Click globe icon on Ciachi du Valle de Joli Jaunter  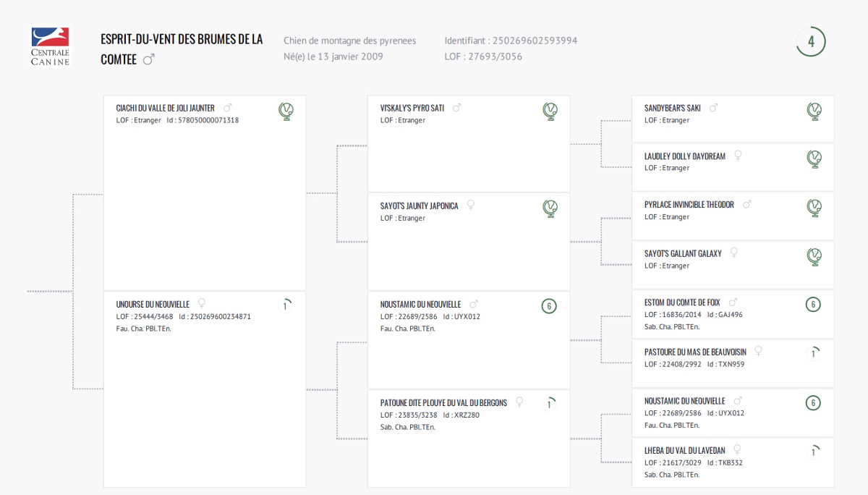[286, 111]
